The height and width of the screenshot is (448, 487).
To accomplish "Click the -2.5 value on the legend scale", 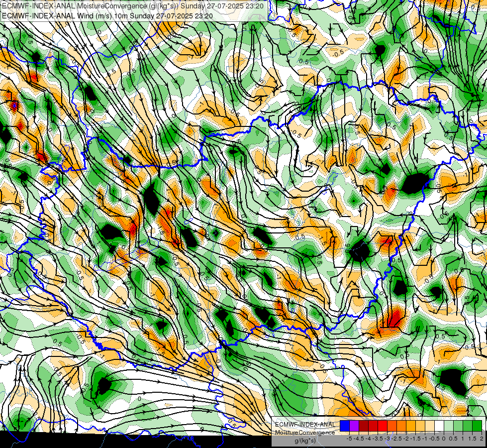I will click(x=396, y=439).
